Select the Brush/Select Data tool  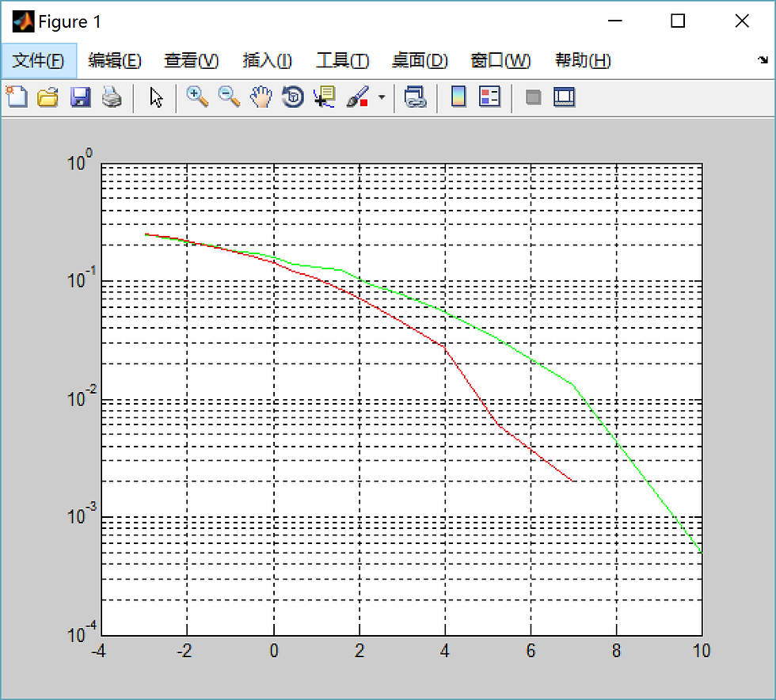pos(357,97)
